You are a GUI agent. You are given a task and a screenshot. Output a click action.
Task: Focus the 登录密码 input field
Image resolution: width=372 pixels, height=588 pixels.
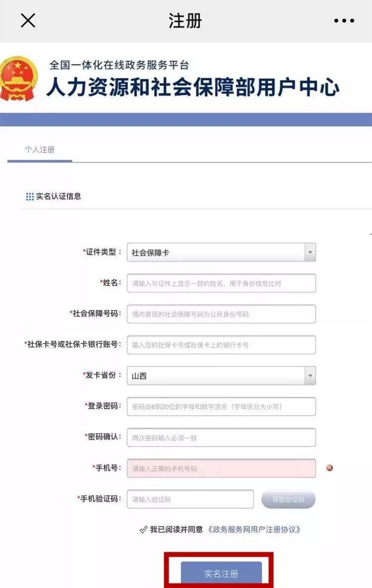(221, 407)
